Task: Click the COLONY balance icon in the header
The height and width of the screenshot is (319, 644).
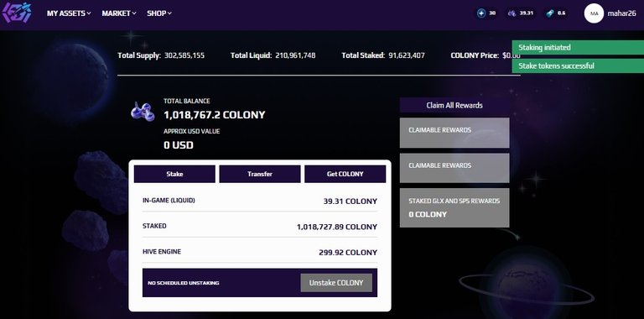Action: point(512,13)
